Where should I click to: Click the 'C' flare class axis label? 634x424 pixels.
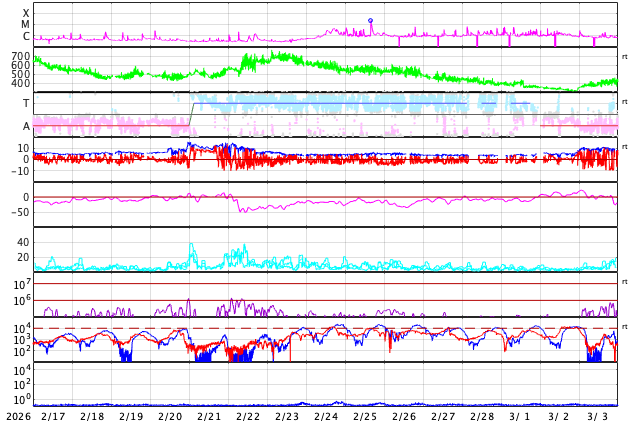26,37
